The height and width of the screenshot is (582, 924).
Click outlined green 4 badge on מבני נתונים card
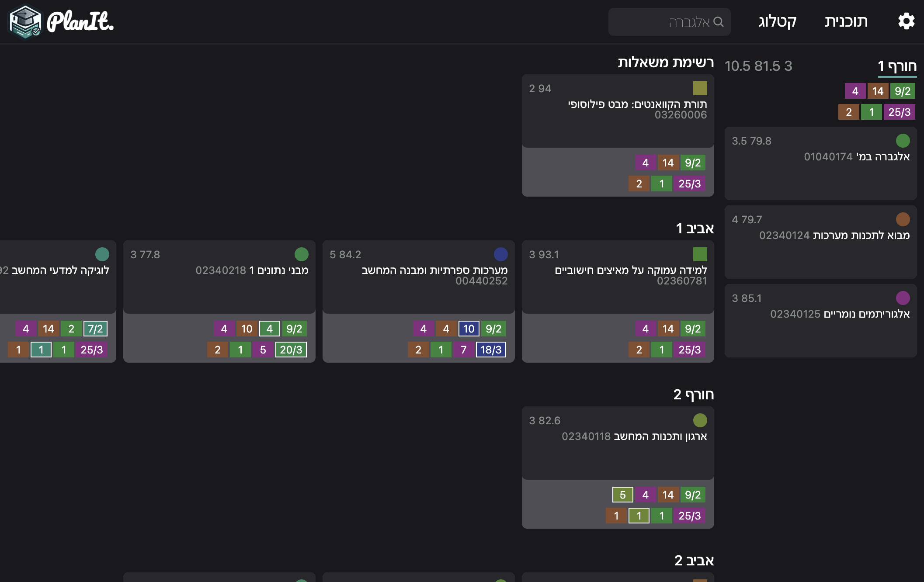269,329
